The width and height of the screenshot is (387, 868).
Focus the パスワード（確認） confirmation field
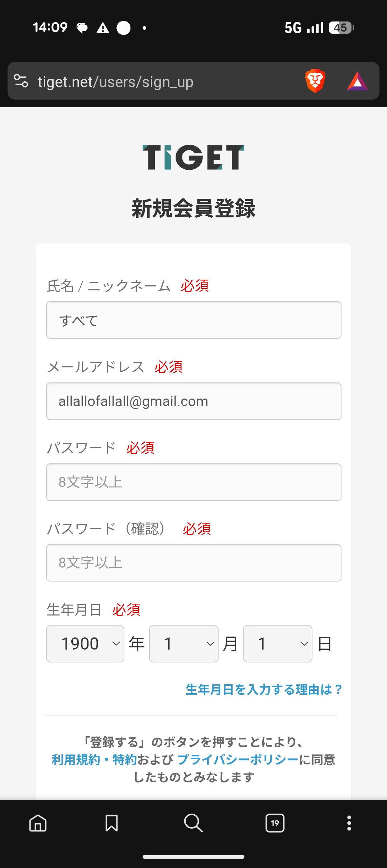193,563
